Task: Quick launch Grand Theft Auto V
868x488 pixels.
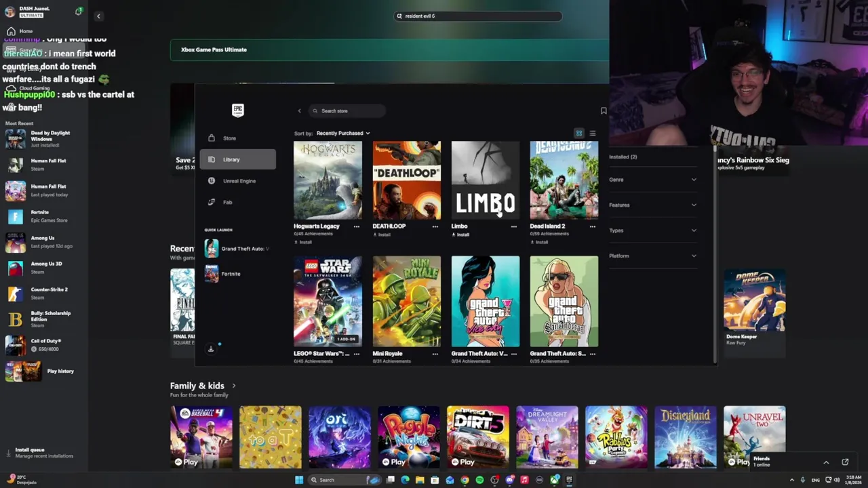Action: pos(237,249)
